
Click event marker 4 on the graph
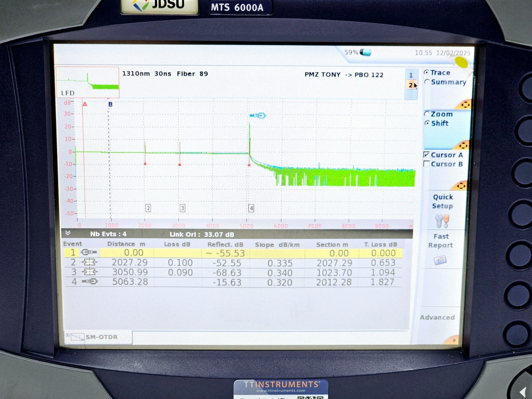coord(251,208)
